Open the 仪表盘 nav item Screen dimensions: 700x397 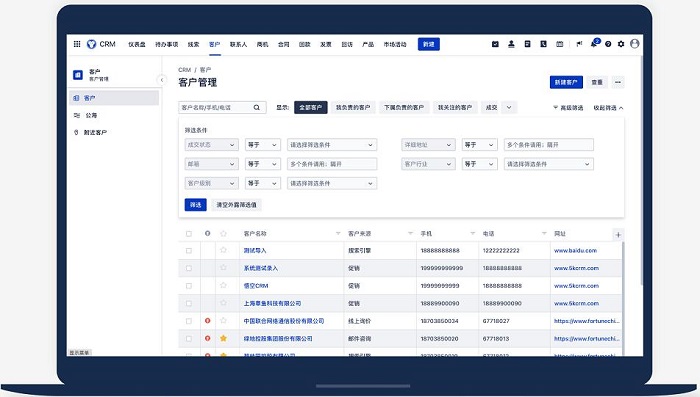137,44
